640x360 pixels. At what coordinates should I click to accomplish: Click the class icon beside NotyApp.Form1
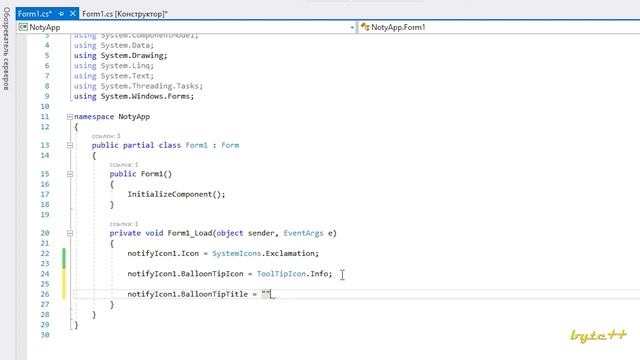365,27
